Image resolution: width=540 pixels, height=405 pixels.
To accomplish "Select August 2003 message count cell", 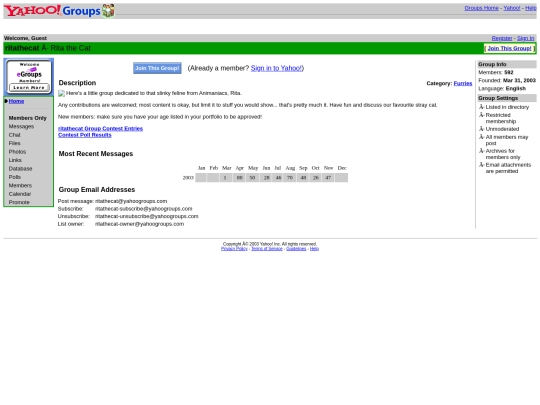I will tap(290, 178).
